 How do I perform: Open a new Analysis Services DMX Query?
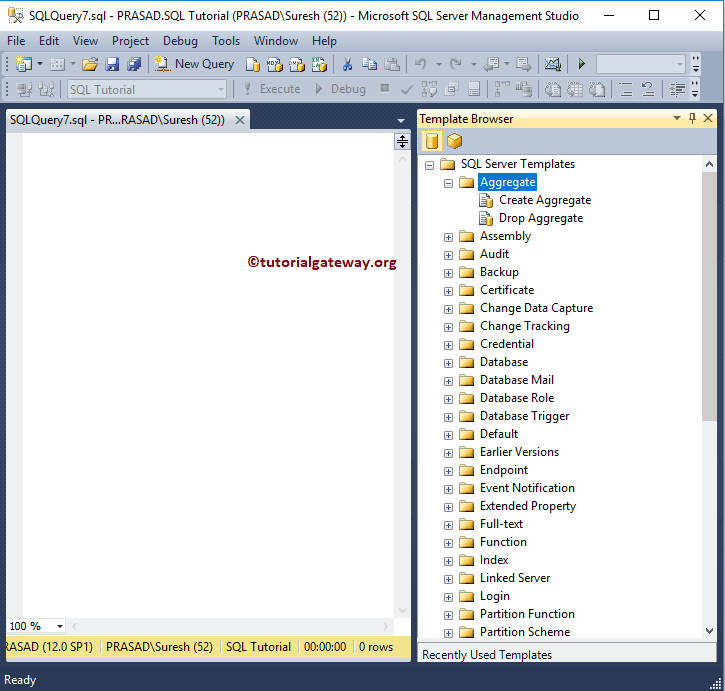(297, 64)
